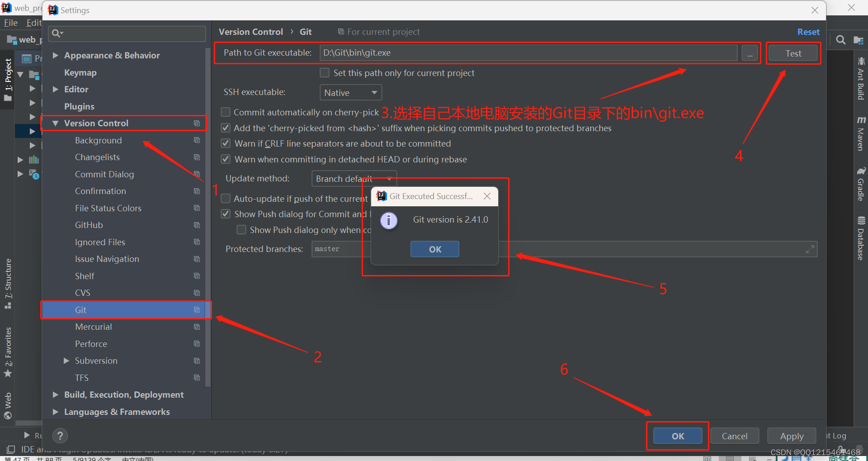Toggle Set this path only for current project
This screenshot has width=868, height=461.
[325, 73]
